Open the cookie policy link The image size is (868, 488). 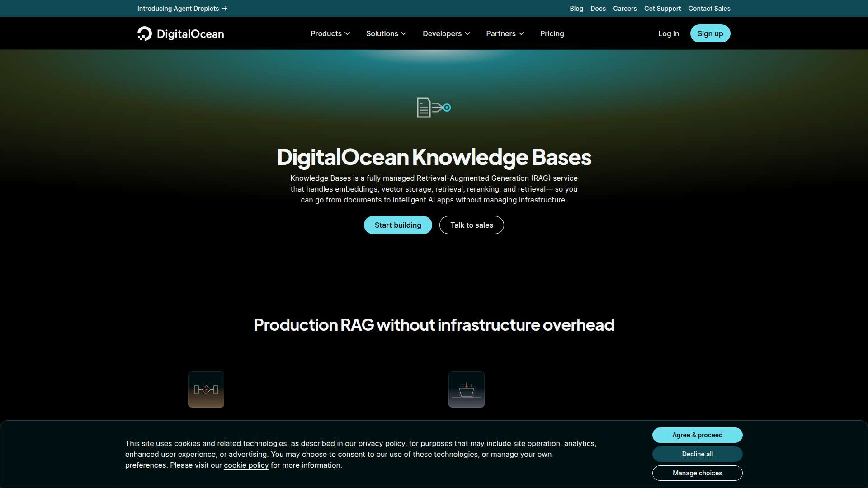click(246, 465)
